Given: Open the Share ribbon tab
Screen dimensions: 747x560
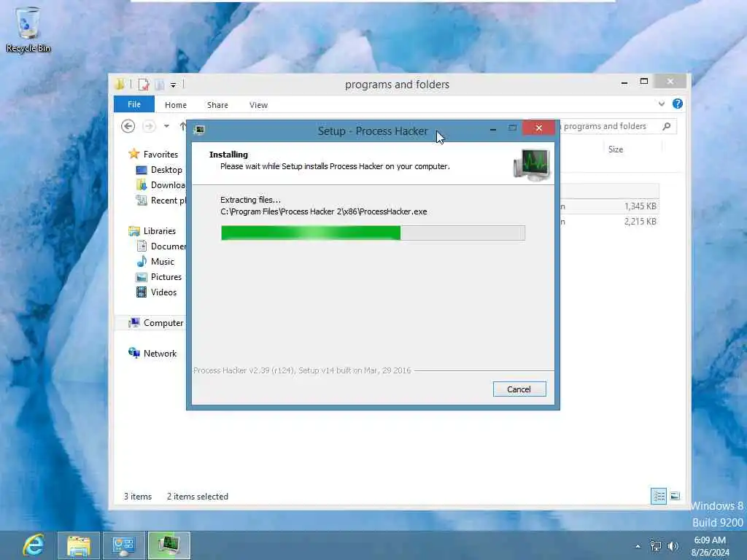Looking at the screenshot, I should (217, 105).
